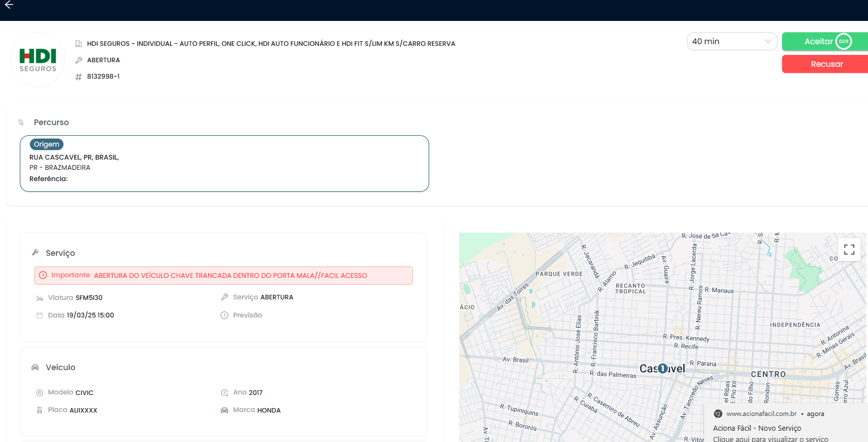
Task: Click the history clock icon beside Ano
Action: click(x=224, y=393)
